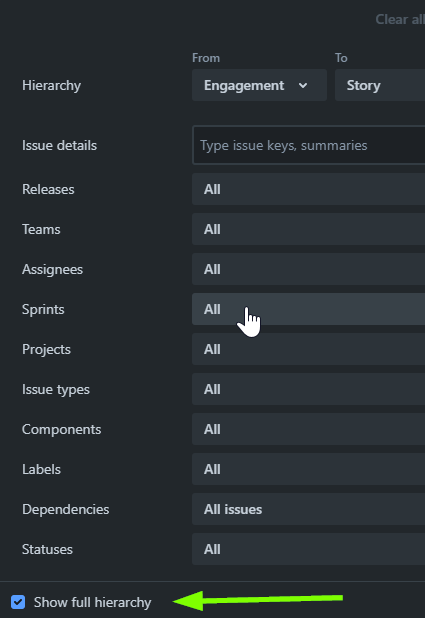
Task: Open the Projects filter dropdown
Action: click(x=308, y=349)
